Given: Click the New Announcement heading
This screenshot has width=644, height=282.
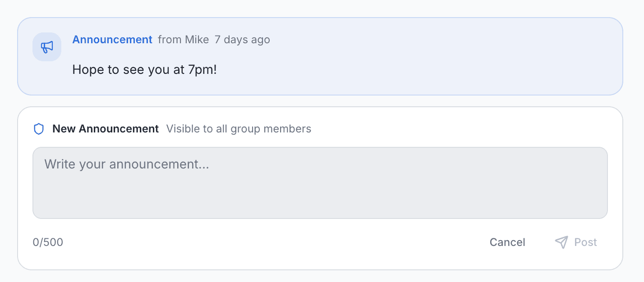Looking at the screenshot, I should click(x=106, y=129).
